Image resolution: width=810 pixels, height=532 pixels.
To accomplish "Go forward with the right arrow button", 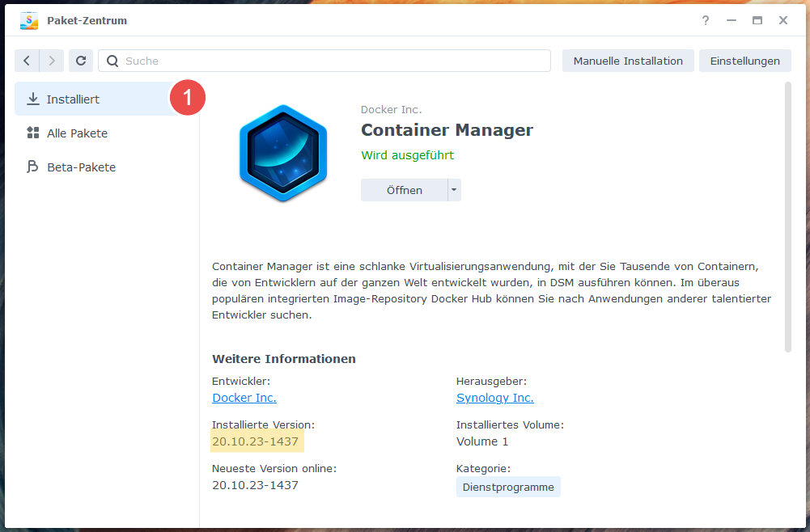I will (x=52, y=61).
